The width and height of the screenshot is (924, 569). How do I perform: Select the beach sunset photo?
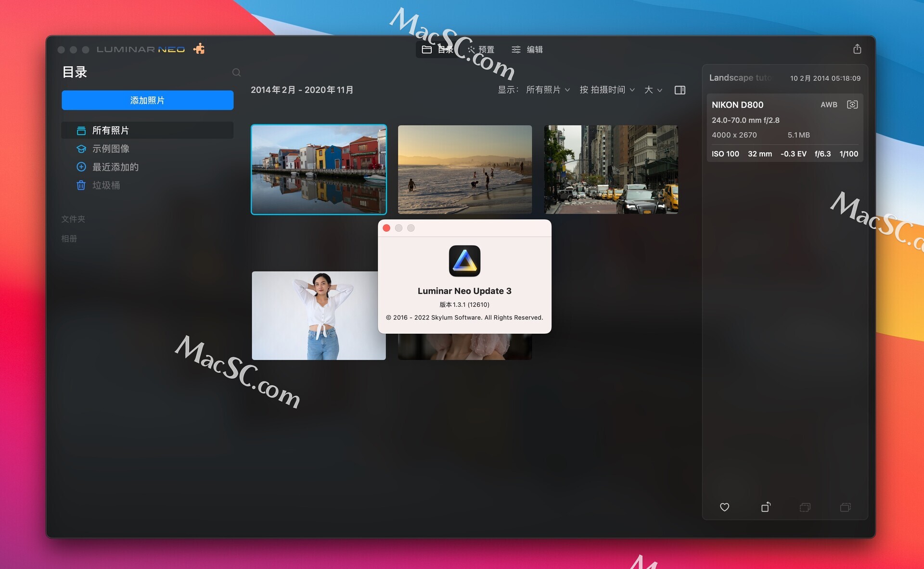[x=465, y=169]
